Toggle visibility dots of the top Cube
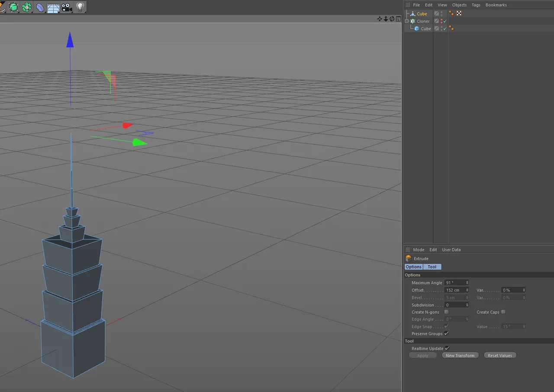Viewport: 554px width, 392px height. [x=441, y=13]
